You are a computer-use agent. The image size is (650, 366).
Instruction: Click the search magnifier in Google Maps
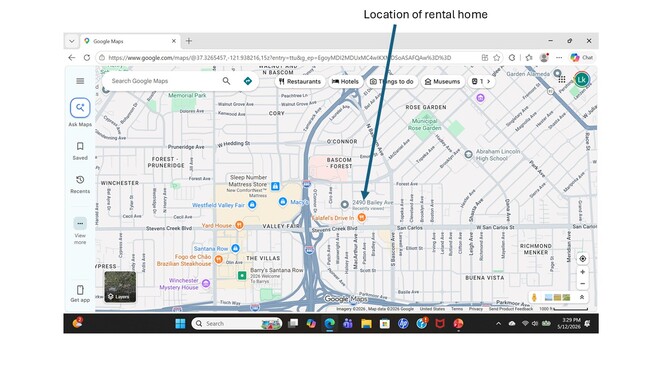226,81
